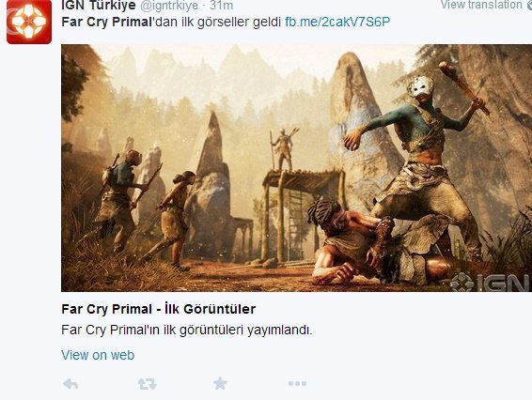
Task: Click the IGN watermark logo in the image
Action: (491, 282)
